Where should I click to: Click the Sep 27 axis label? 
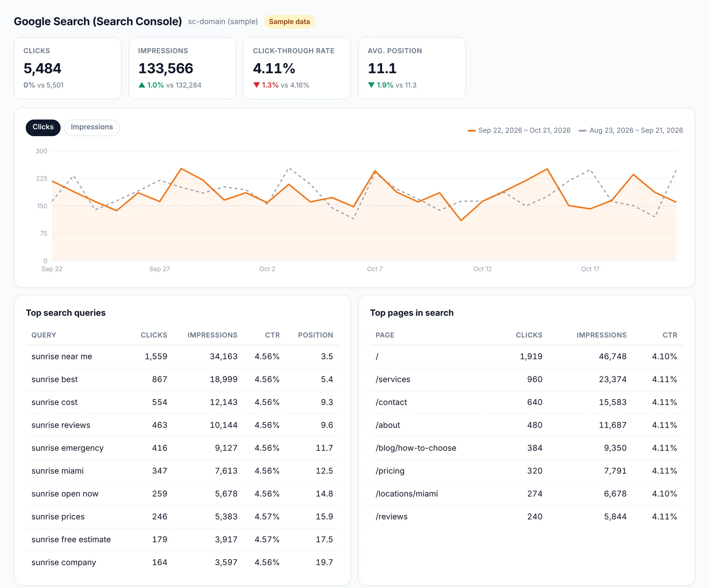(160, 269)
